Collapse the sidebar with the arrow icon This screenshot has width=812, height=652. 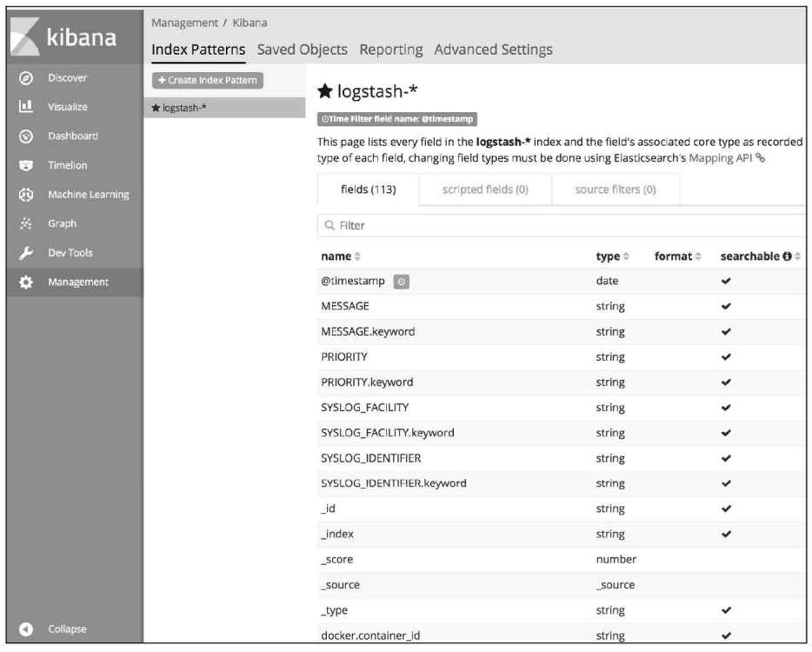[25, 629]
